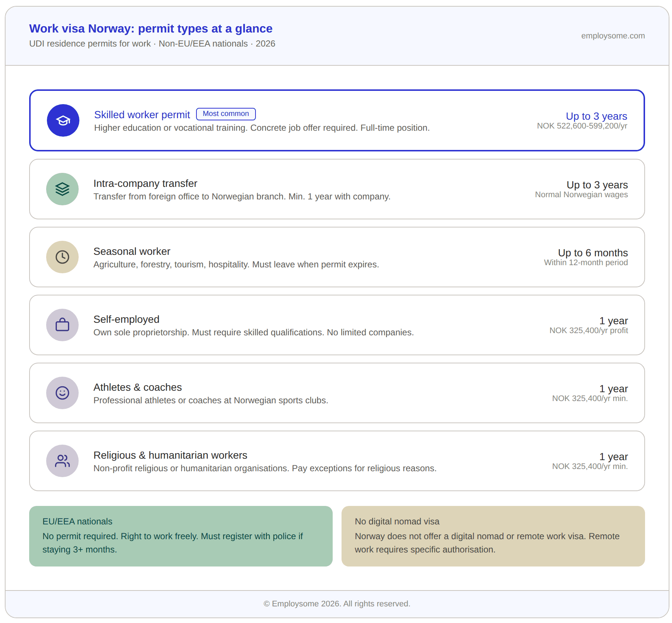The image size is (672, 623).
Task: Select the Intra-company transfer heading
Action: (145, 184)
